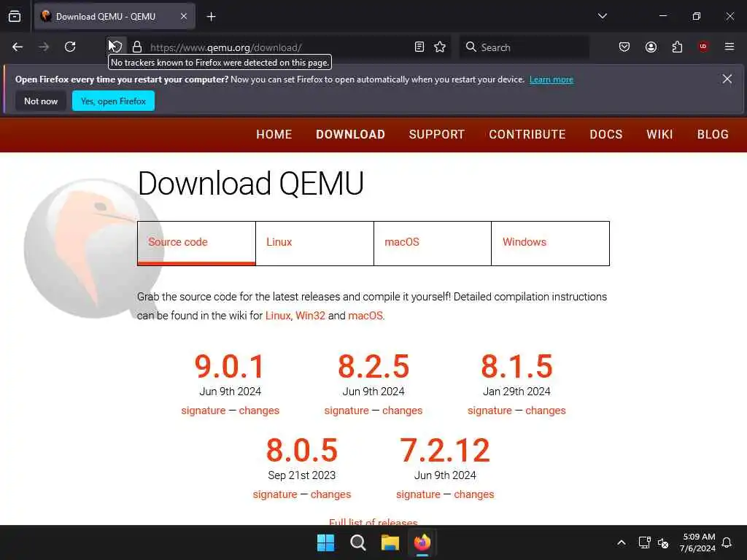Download QEMU version 7.2.12
The height and width of the screenshot is (560, 747).
445,450
